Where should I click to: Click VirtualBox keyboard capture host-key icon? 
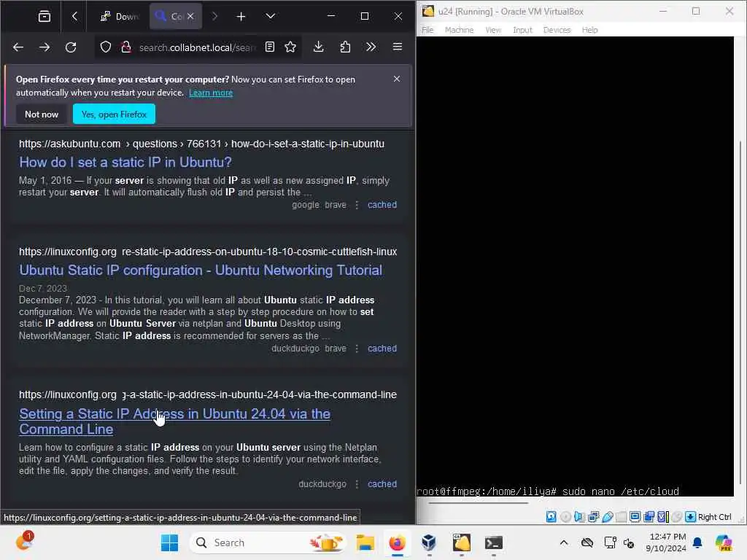690,517
